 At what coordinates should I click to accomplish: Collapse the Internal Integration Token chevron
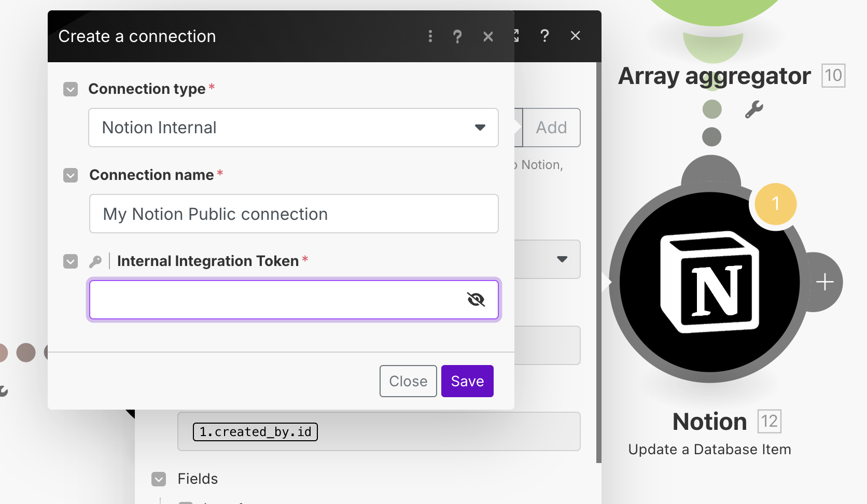[71, 261]
